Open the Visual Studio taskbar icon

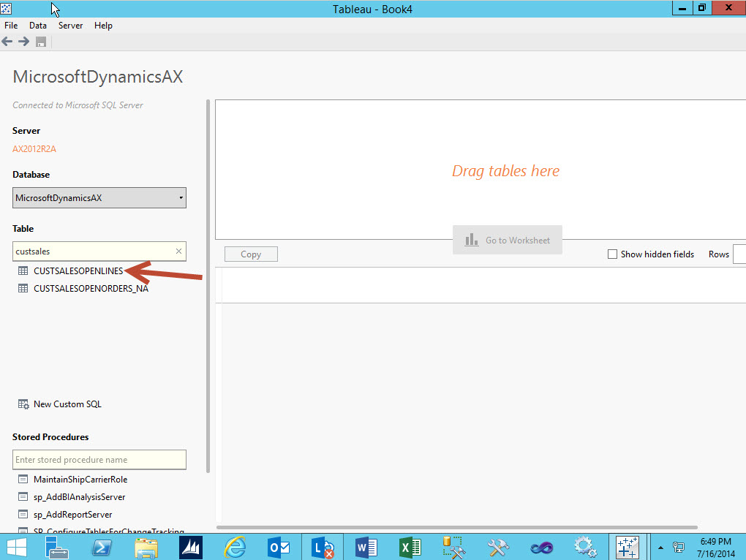(541, 548)
